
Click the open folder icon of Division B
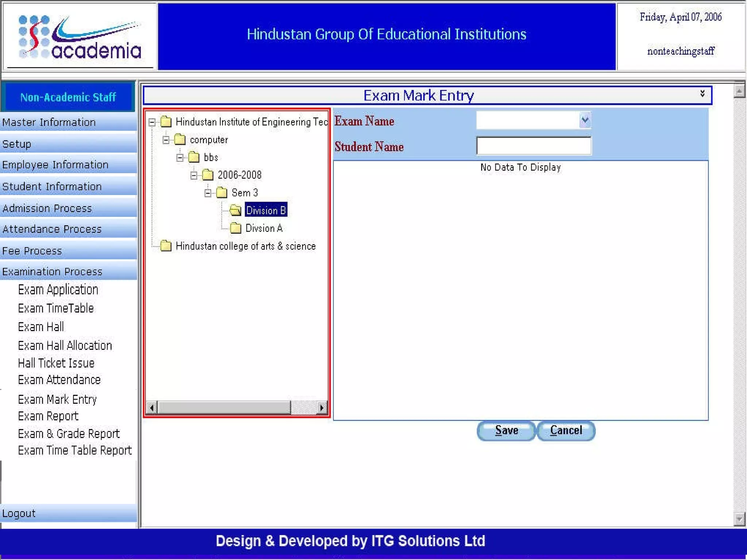pos(236,210)
